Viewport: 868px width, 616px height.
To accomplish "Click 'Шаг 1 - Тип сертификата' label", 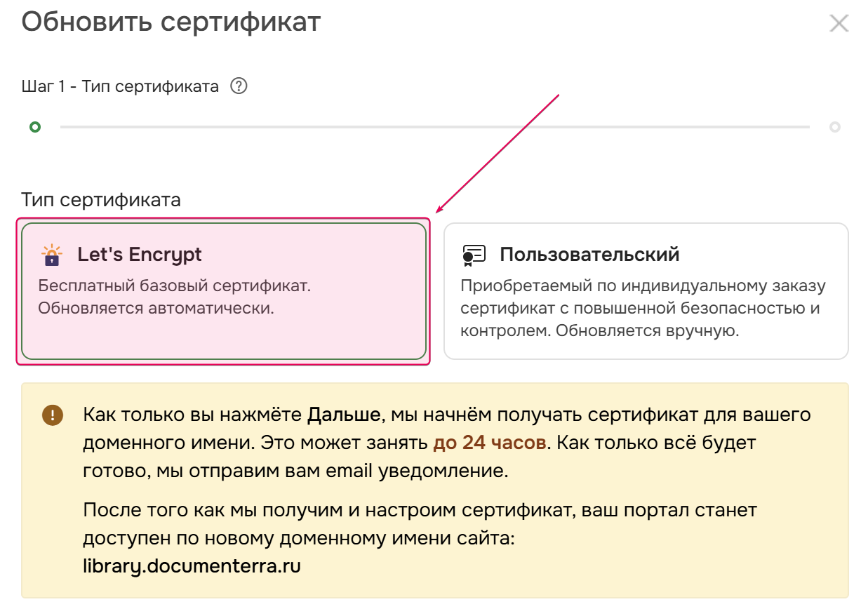I will (121, 86).
